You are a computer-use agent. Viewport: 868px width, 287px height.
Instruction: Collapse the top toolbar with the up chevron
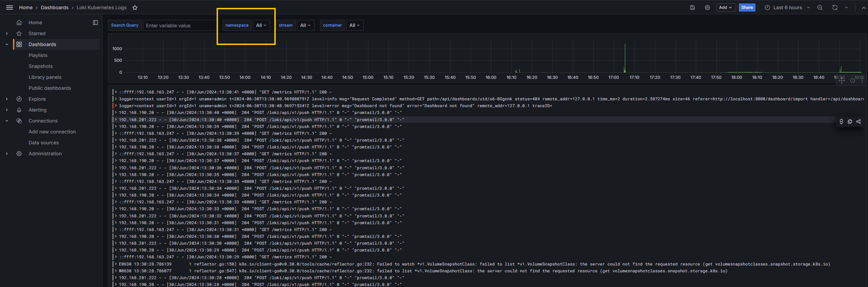click(x=864, y=8)
